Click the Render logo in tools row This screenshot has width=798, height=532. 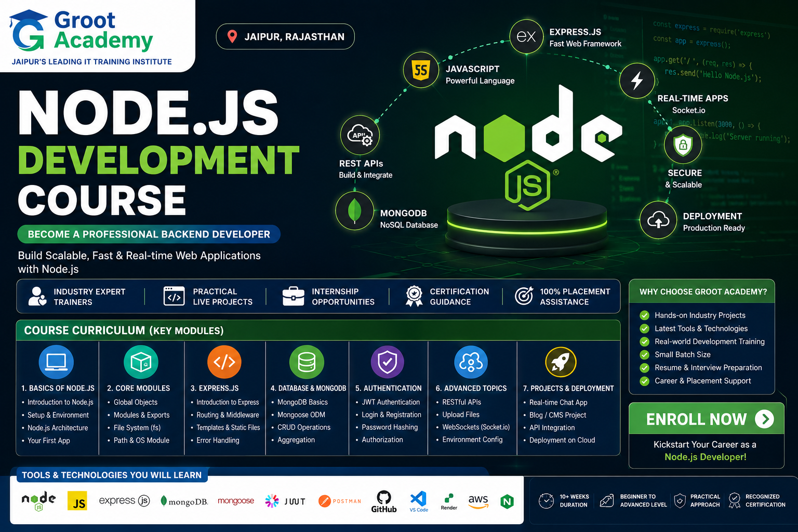pyautogui.click(x=449, y=502)
